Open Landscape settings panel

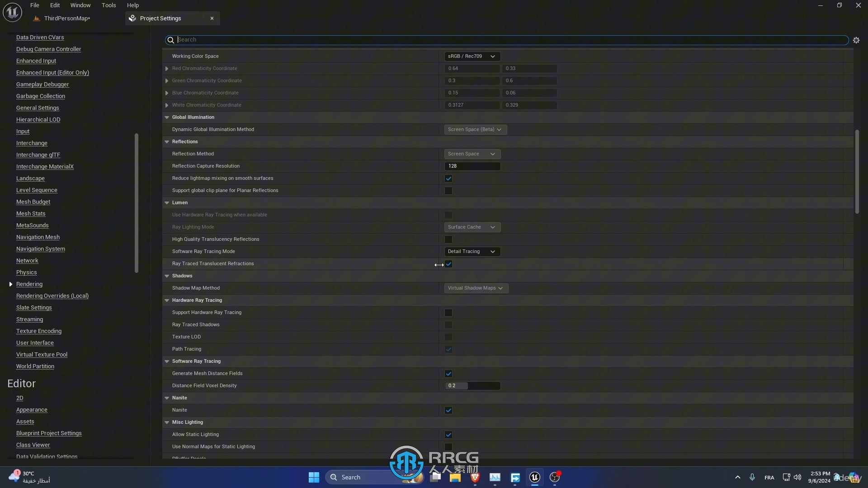tap(30, 178)
